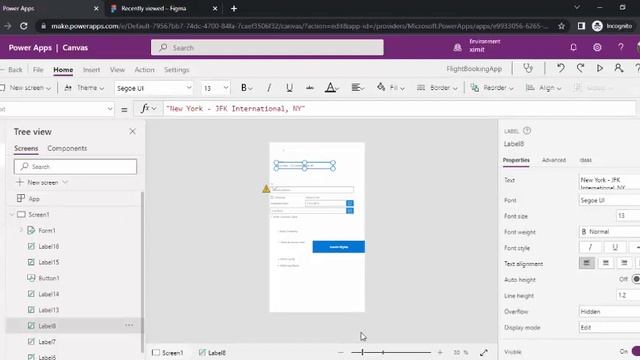This screenshot has width=640, height=360.
Task: Open the File menu
Action: (x=38, y=70)
